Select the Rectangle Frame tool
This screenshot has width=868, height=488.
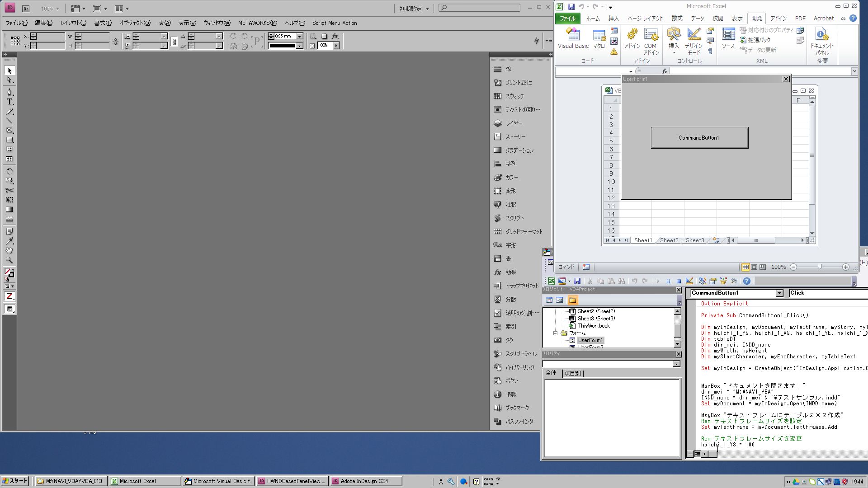point(9,131)
